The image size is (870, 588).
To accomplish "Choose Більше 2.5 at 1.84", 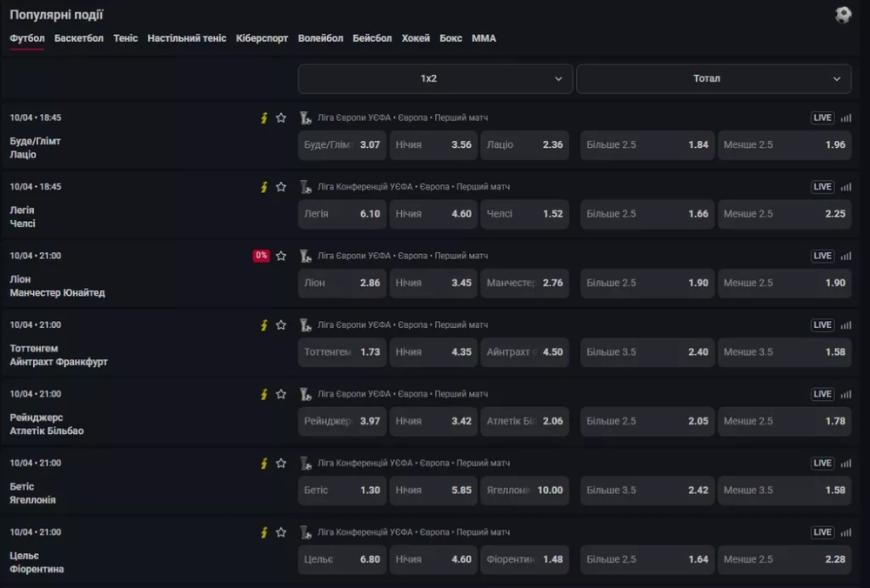I will coord(647,144).
